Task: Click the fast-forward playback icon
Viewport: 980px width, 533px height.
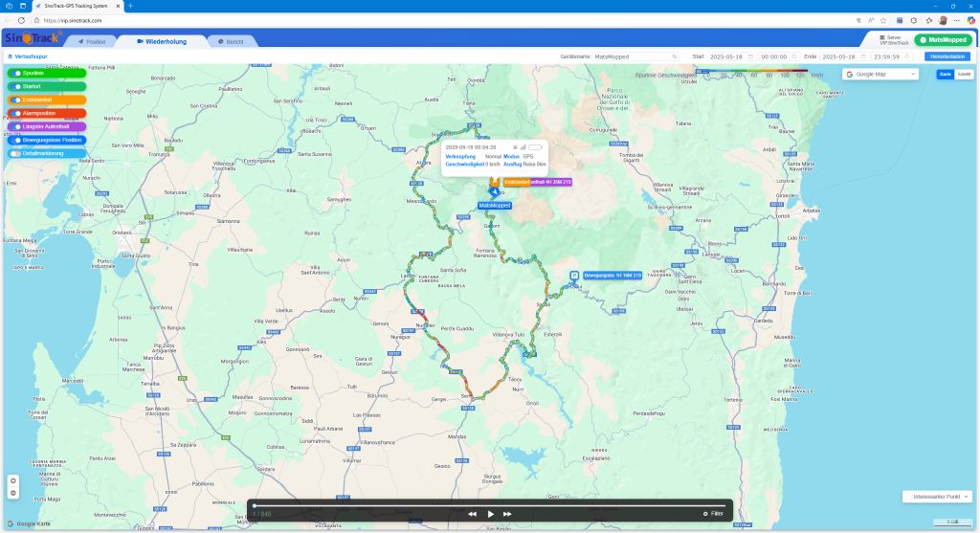Action: (507, 514)
